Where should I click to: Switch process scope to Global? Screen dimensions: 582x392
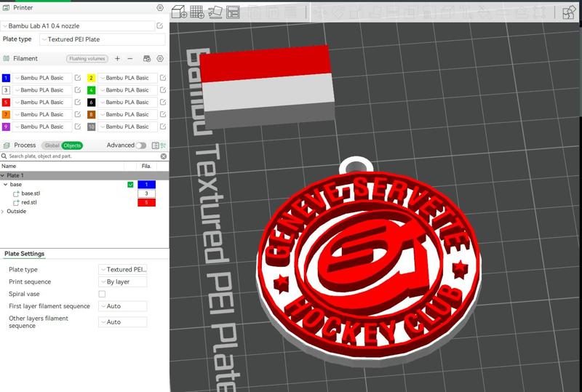(52, 145)
